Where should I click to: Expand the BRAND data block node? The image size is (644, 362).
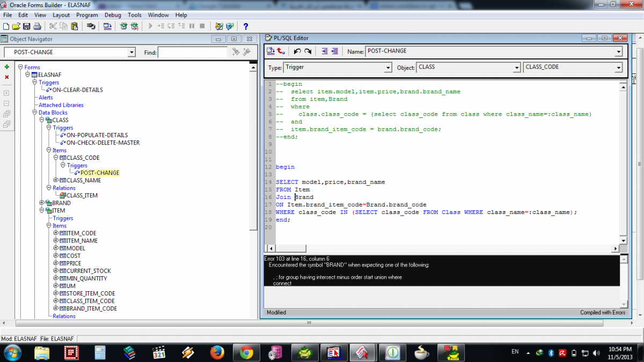click(42, 203)
